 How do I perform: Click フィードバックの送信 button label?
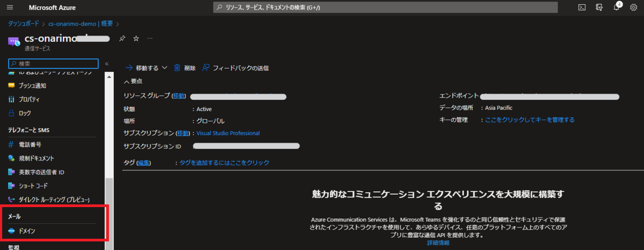tap(240, 68)
